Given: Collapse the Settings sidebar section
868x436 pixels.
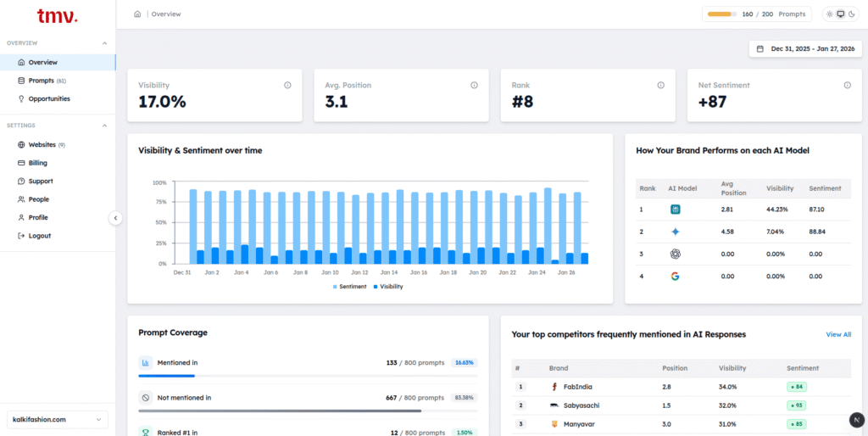Looking at the screenshot, I should click(104, 126).
